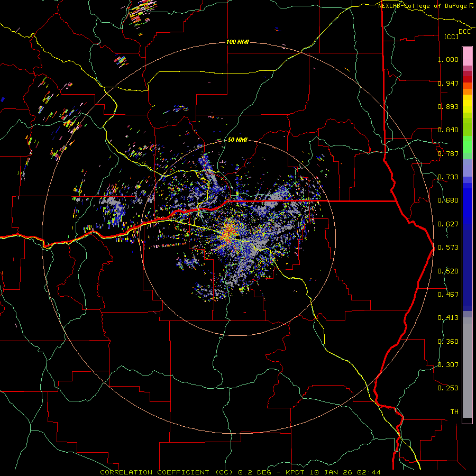The width and height of the screenshot is (476, 476).
Task: Select the pink color band in the legend
Action: pos(467,56)
